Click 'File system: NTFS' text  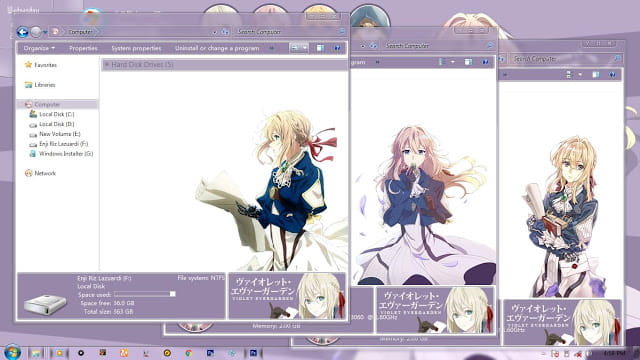click(201, 278)
